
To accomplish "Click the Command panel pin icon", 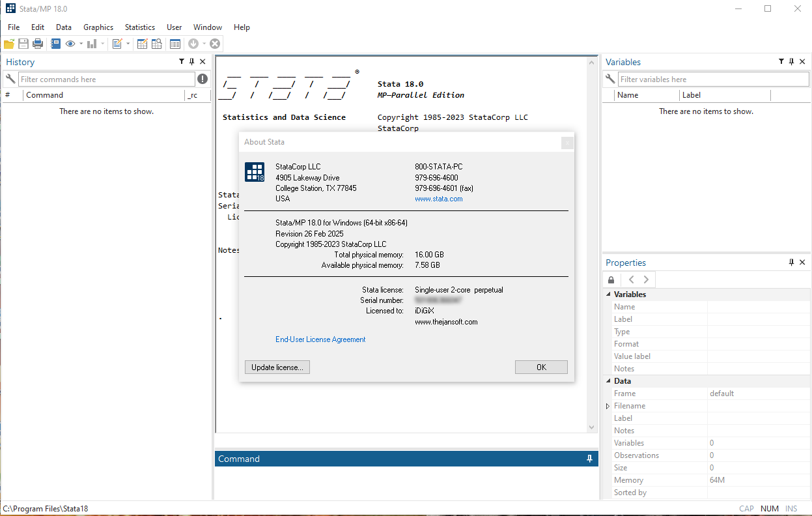I will click(x=589, y=459).
